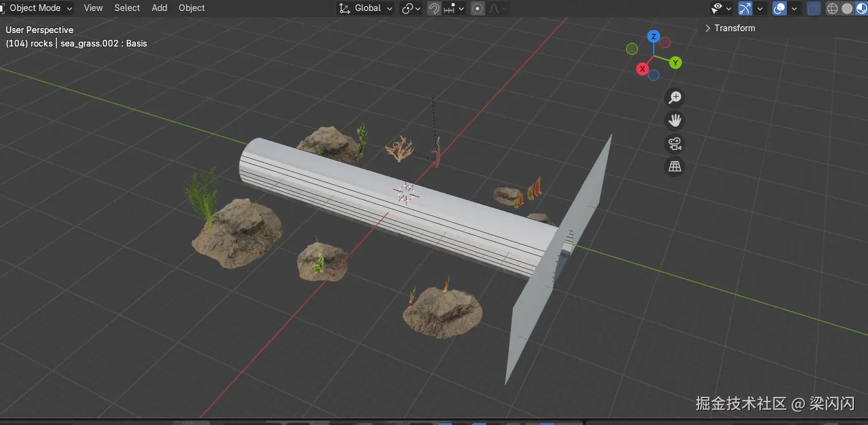Click the hollow green negative Y axis circle

pos(632,48)
